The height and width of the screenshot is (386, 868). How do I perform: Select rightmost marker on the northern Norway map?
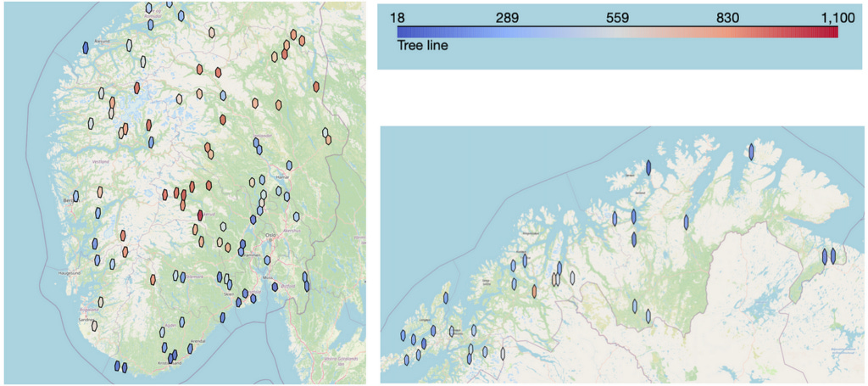pyautogui.click(x=833, y=257)
